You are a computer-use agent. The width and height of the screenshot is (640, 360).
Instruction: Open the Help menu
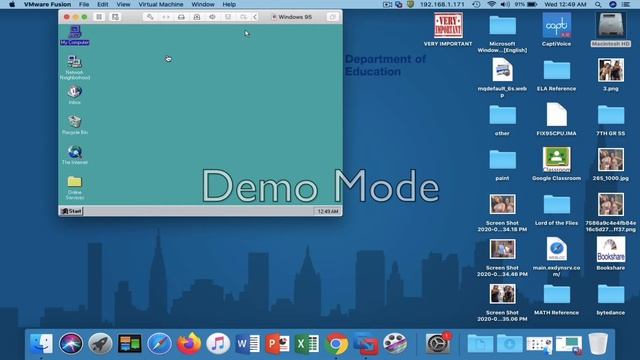[x=229, y=4]
